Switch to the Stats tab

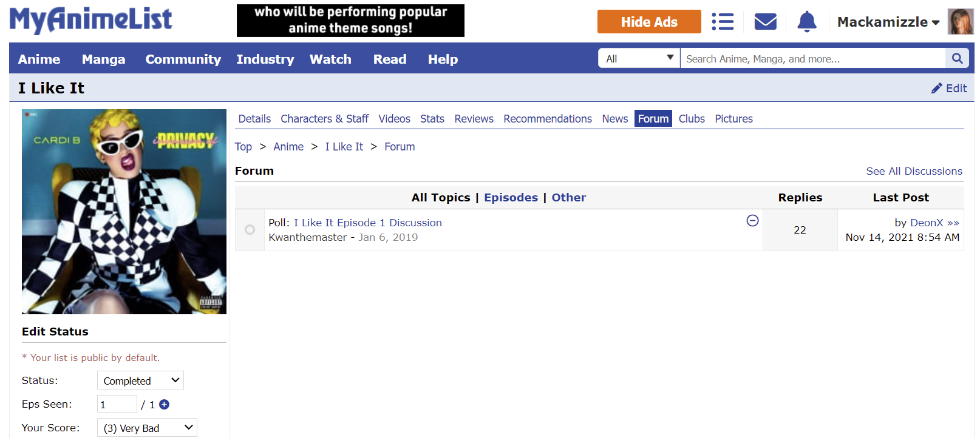pyautogui.click(x=432, y=119)
